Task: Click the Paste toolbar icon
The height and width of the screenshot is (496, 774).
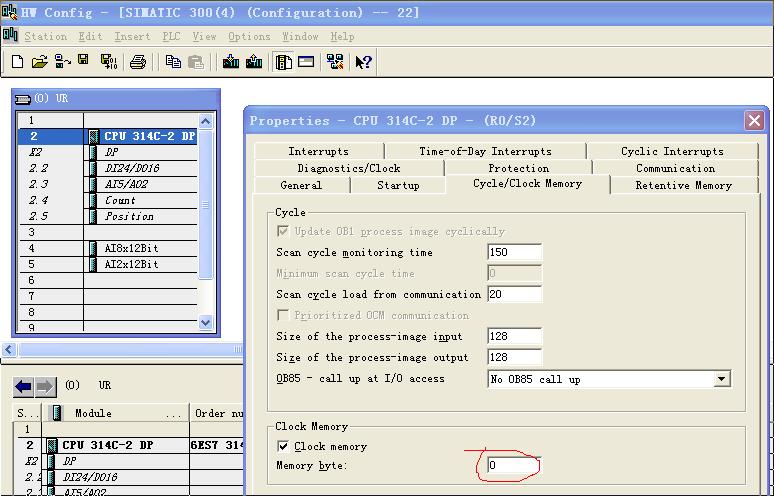Action: click(196, 62)
